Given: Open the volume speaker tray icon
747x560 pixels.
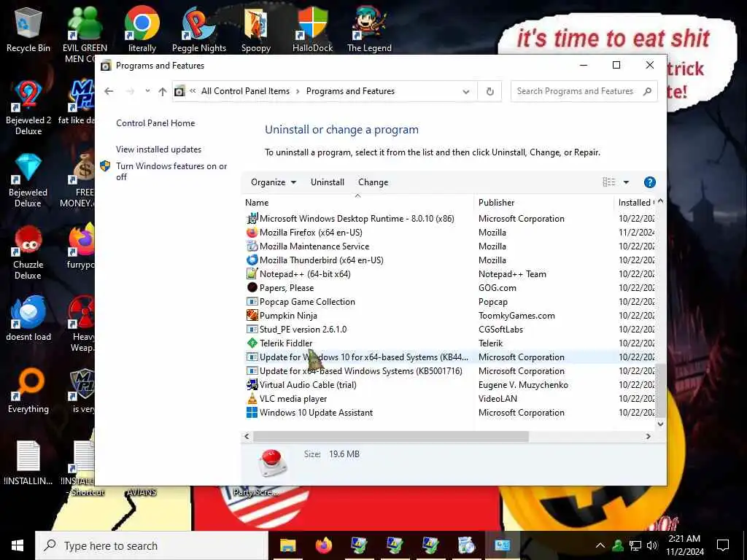Looking at the screenshot, I should coord(651,545).
